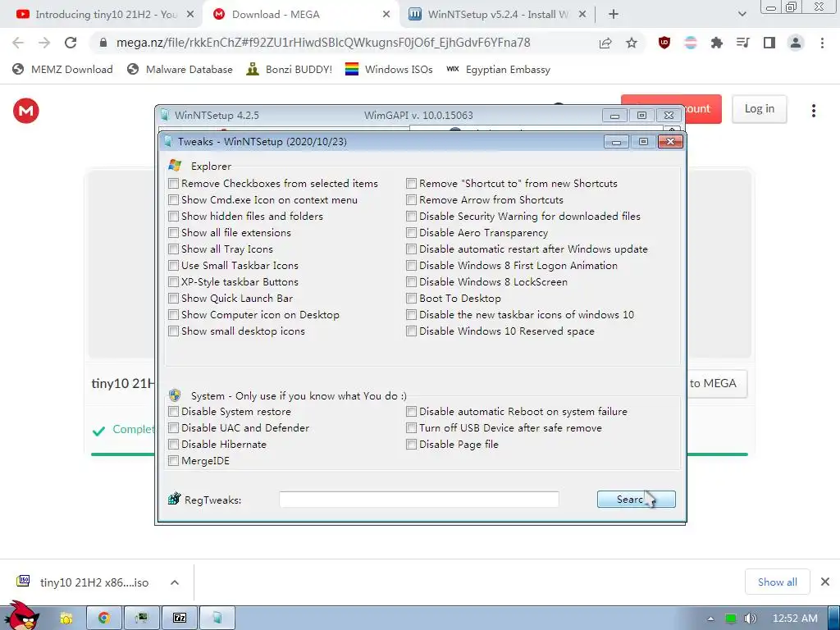840x630 pixels.
Task: Check Show all file extensions
Action: pos(174,233)
